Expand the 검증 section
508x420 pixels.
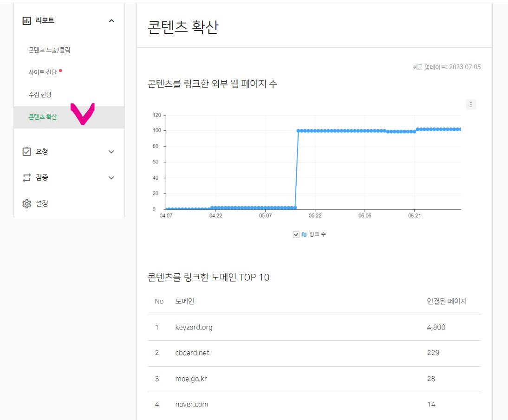point(111,177)
